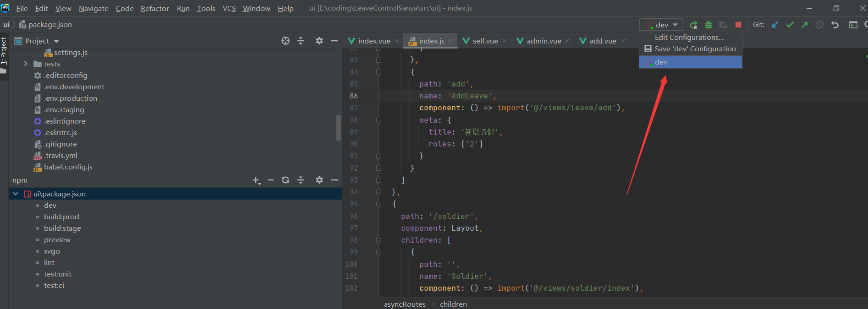Revert changes with the rollback arrow
Screen dimensions: 868x309
pyautogui.click(x=835, y=25)
